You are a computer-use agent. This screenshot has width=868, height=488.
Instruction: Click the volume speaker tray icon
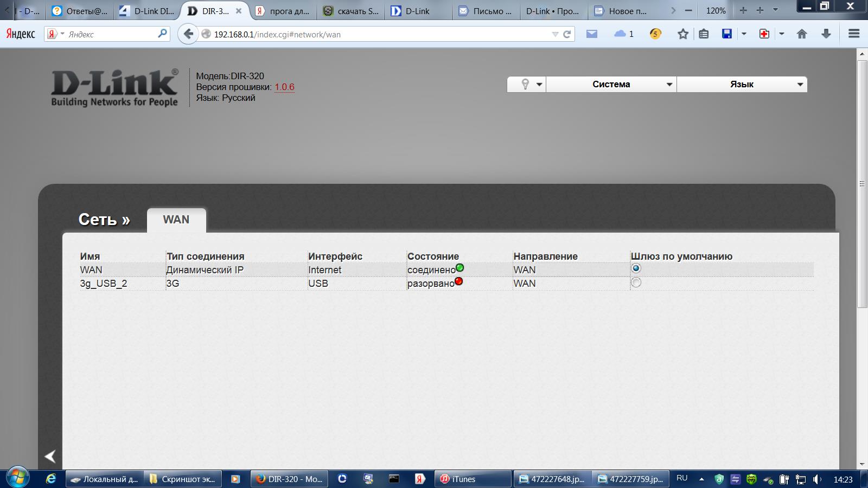(x=817, y=479)
